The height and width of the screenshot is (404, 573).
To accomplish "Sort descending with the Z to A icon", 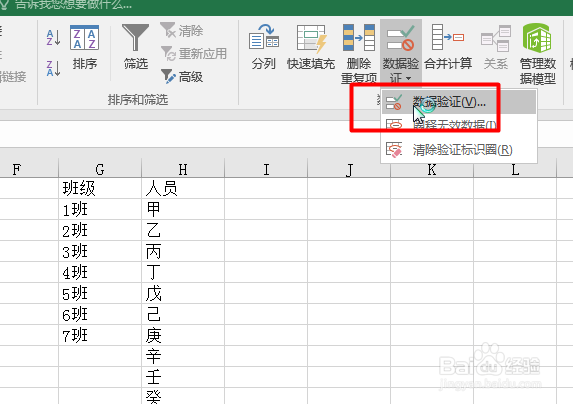I will click(x=53, y=68).
